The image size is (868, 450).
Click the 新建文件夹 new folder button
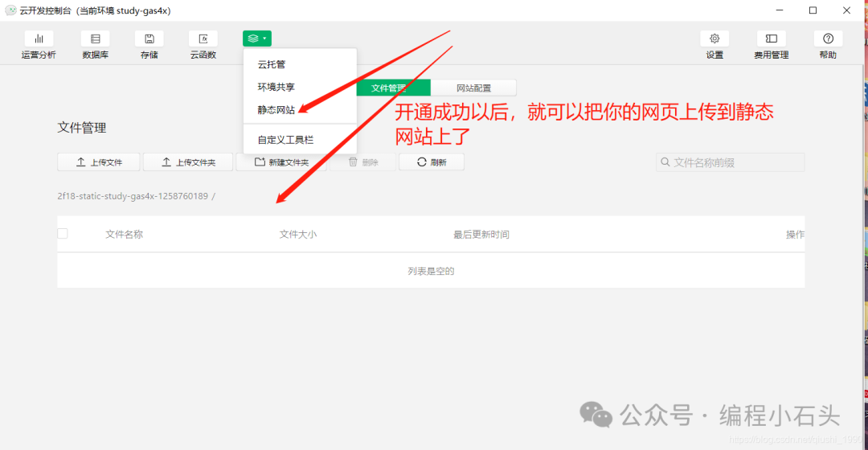[x=281, y=162]
